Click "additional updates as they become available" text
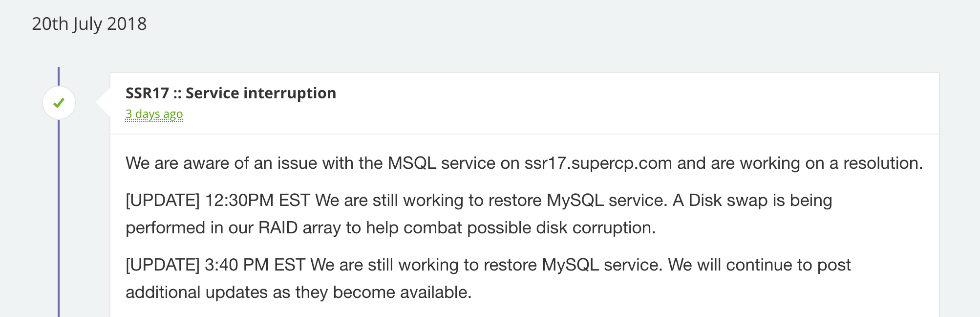Viewport: 980px width, 317px height. click(298, 292)
